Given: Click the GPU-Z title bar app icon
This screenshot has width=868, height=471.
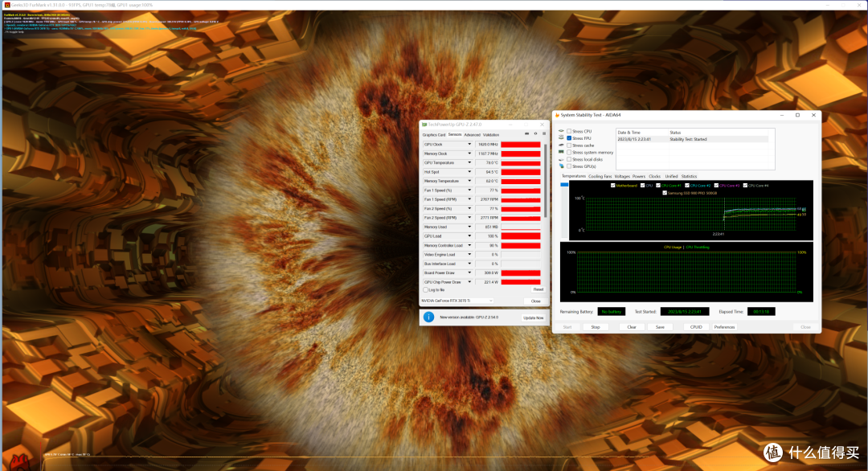Looking at the screenshot, I should point(424,125).
